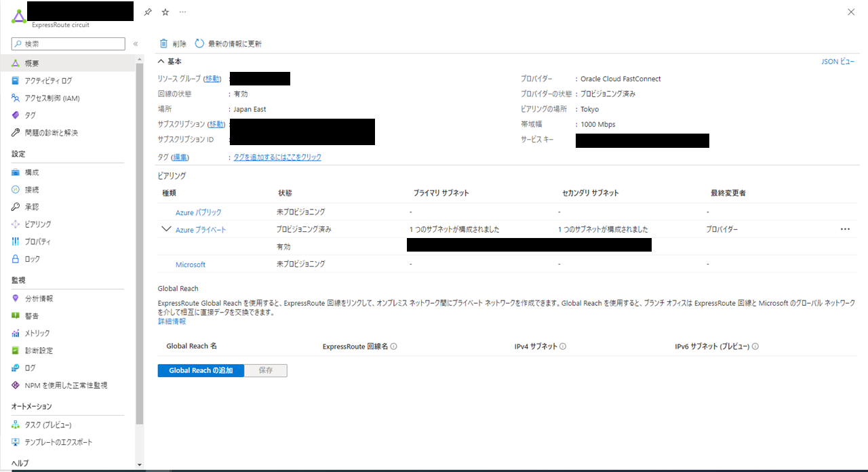Open アクティビティ ログ in sidebar

(48, 81)
